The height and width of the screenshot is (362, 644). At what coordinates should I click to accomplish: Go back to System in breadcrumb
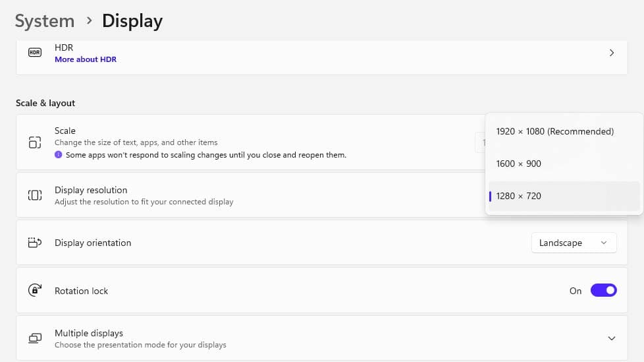pyautogui.click(x=44, y=21)
